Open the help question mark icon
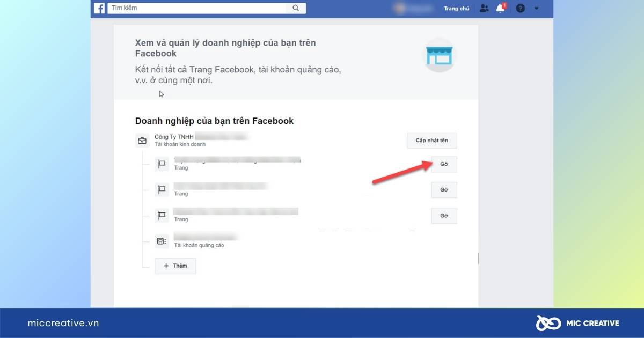The width and height of the screenshot is (644, 338). (520, 8)
